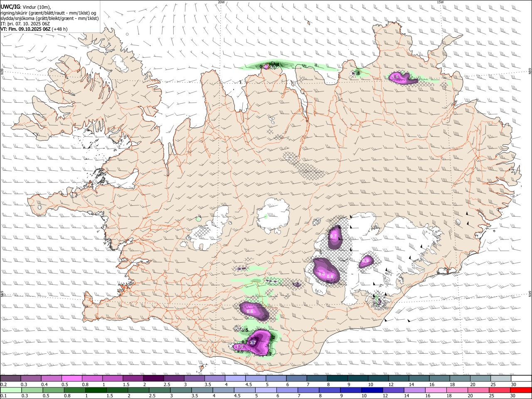532x399 pixels.
Task: Click the dark purple 2 swatch in upper legend
Action: (153, 379)
